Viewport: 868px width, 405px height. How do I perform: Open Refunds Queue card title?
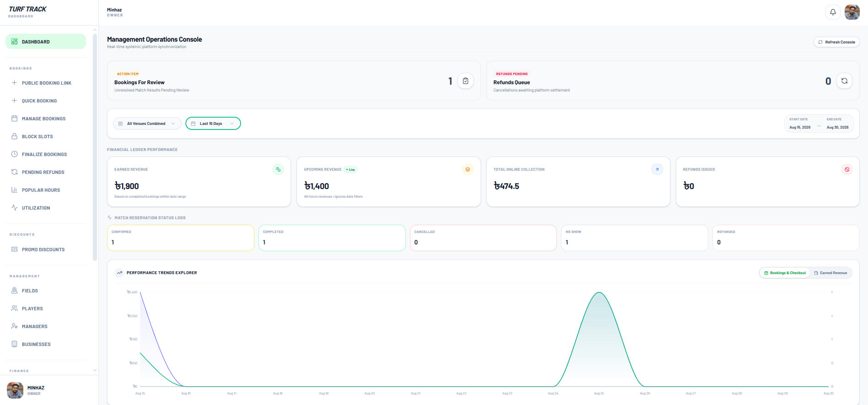[512, 82]
